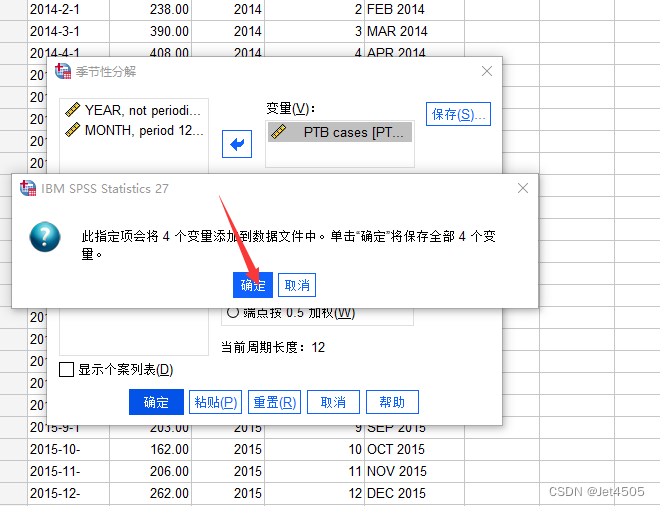Click 取消 in the IBM SPSS Statistics 27 prompt
The width and height of the screenshot is (660, 506).
point(297,285)
